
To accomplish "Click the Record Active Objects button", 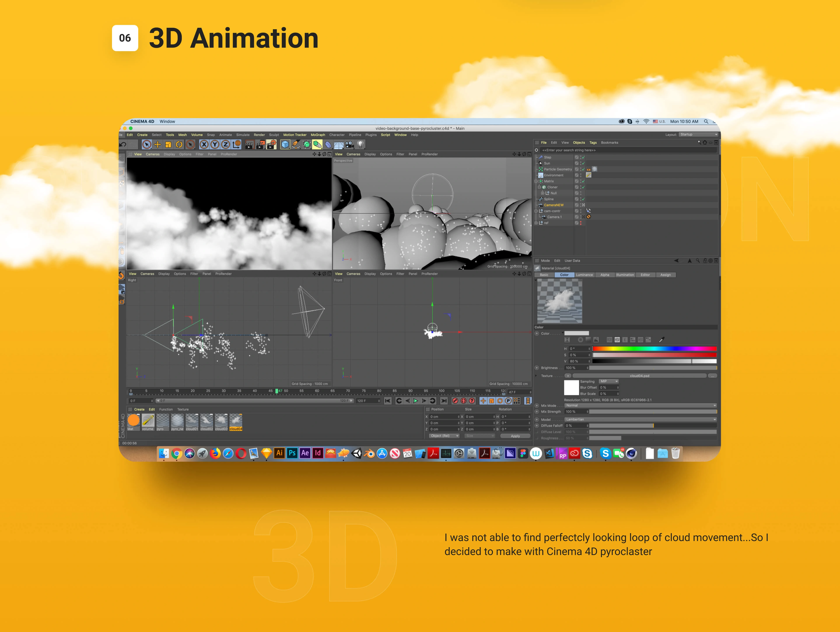I will pos(455,401).
